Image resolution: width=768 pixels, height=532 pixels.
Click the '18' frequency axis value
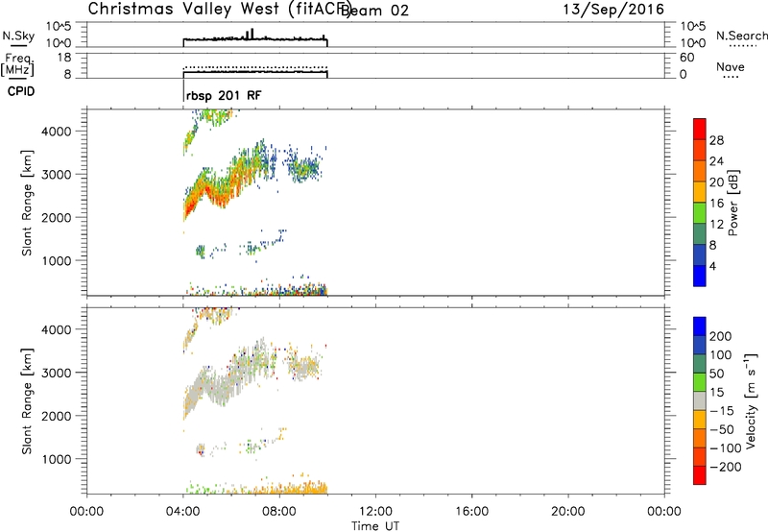[64, 58]
